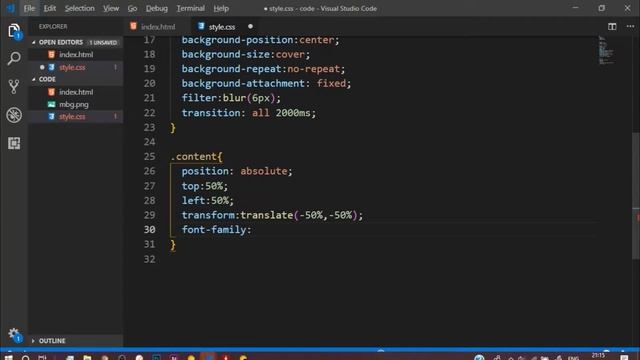Click the Split Editor icon

(x=612, y=27)
